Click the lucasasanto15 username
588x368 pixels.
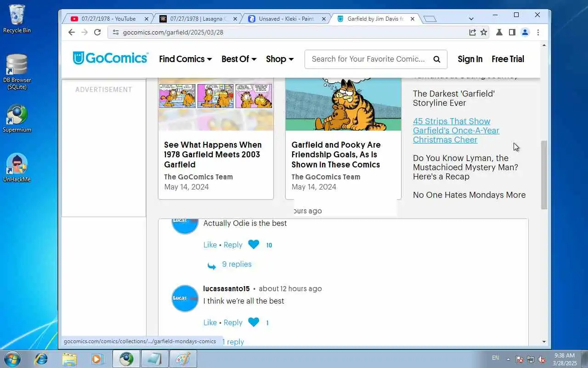tap(226, 288)
